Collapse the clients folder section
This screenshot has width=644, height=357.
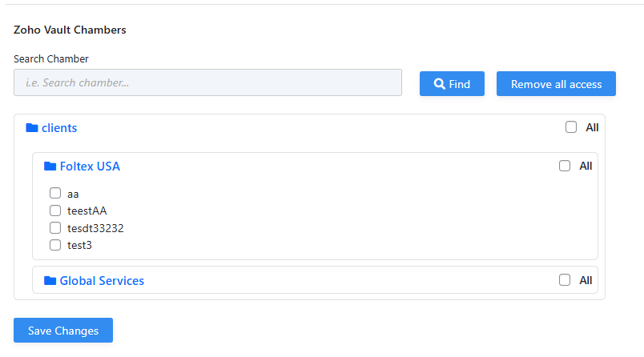tap(59, 128)
